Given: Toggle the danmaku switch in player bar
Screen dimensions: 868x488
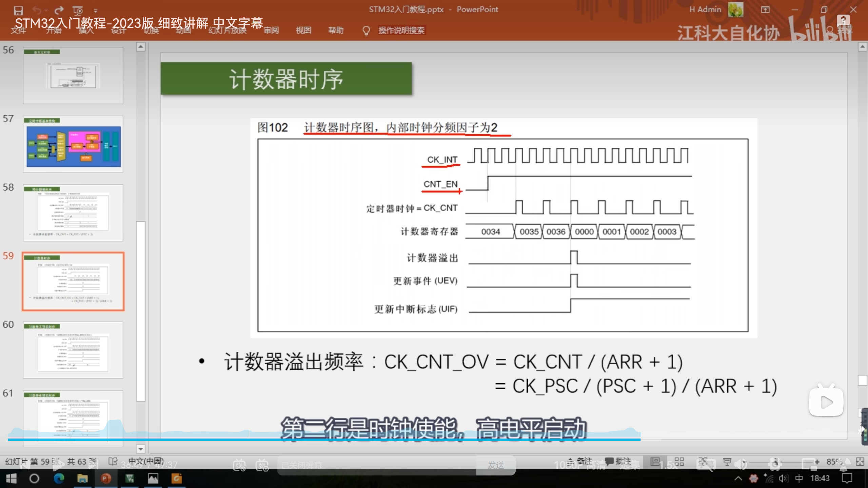Looking at the screenshot, I should pyautogui.click(x=239, y=465).
